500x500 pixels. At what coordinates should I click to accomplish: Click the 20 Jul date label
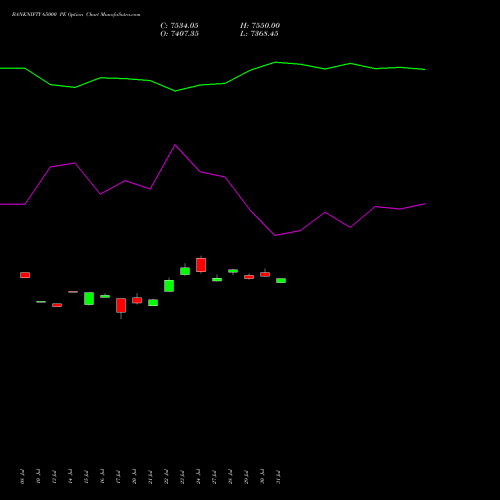134,477
